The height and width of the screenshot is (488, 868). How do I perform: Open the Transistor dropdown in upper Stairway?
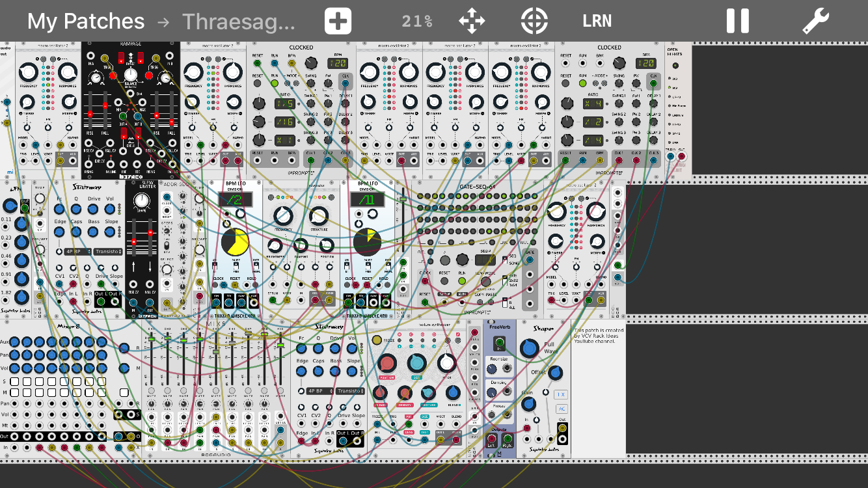click(108, 251)
